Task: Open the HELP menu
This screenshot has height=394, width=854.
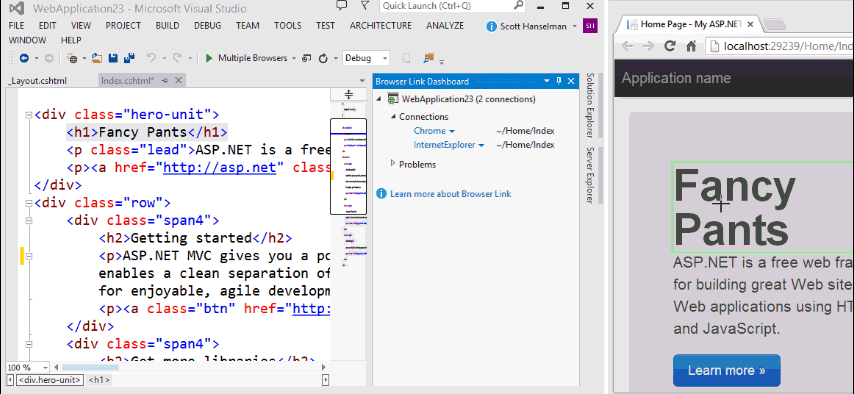Action: tap(71, 40)
